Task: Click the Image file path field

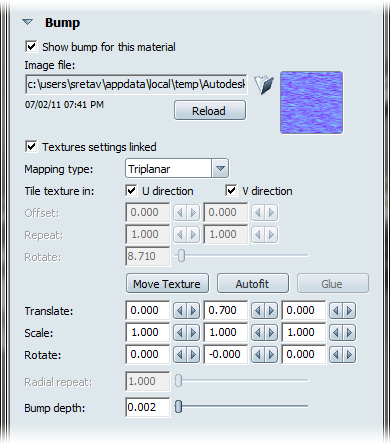Action: pos(136,84)
